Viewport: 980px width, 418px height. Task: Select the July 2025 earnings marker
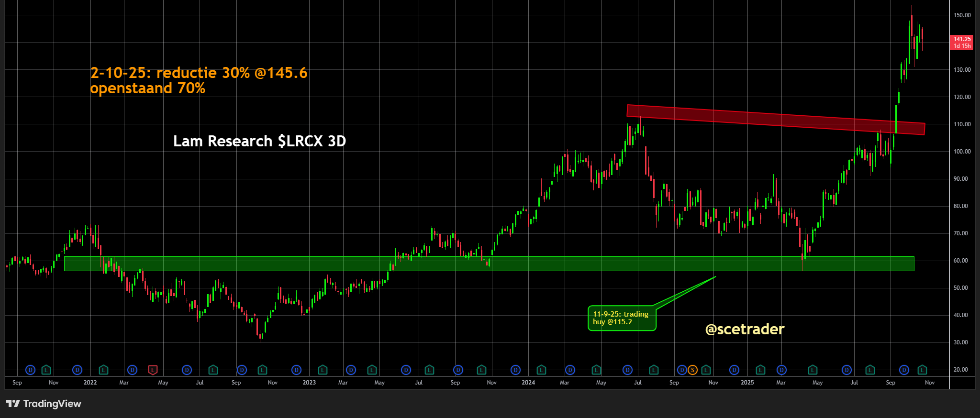point(870,370)
